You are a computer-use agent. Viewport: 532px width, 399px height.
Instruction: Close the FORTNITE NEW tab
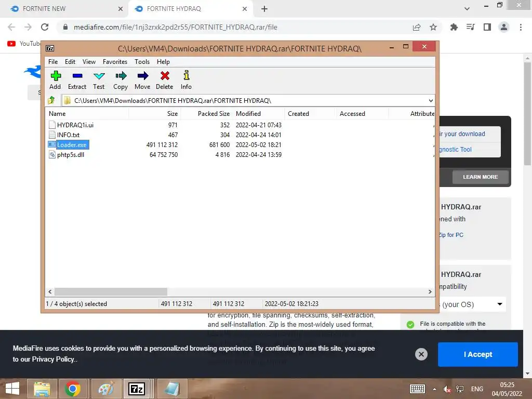tap(121, 9)
